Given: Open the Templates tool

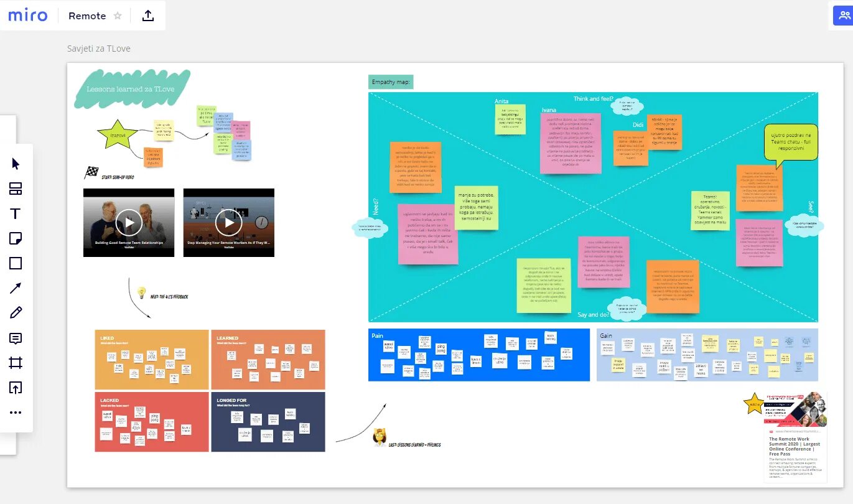Looking at the screenshot, I should [16, 189].
